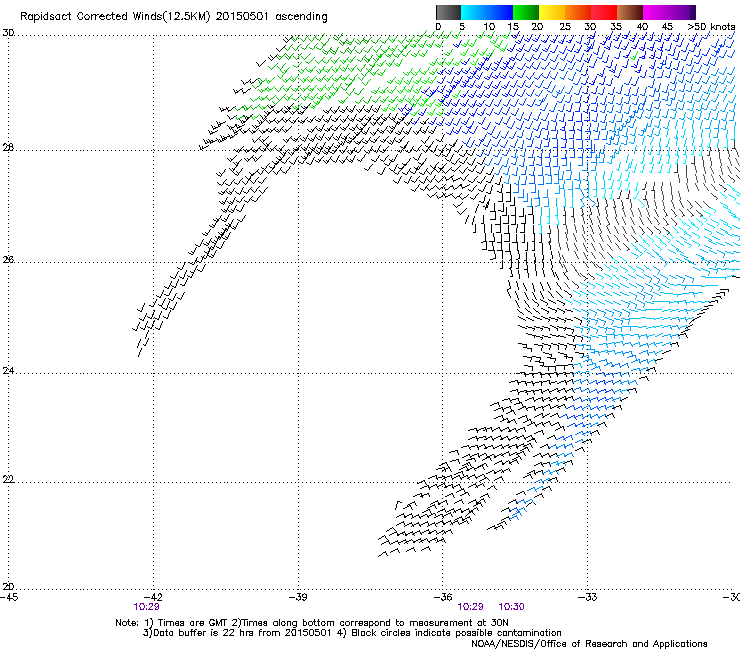Click the latitude 24 axis label
The height and width of the screenshot is (650, 740).
tap(8, 371)
